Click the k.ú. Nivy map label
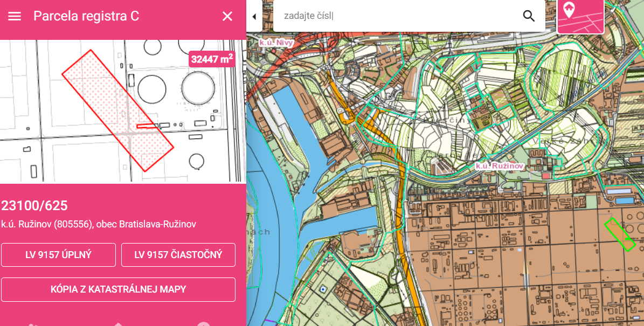644x326 pixels. [x=279, y=42]
